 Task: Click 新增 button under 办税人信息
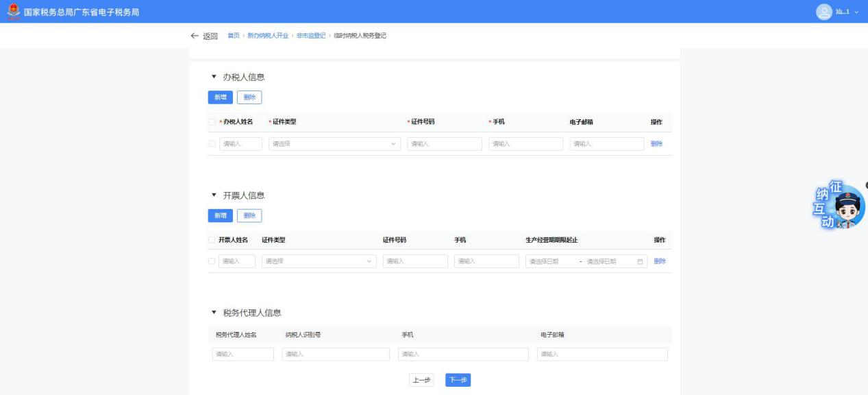click(220, 97)
